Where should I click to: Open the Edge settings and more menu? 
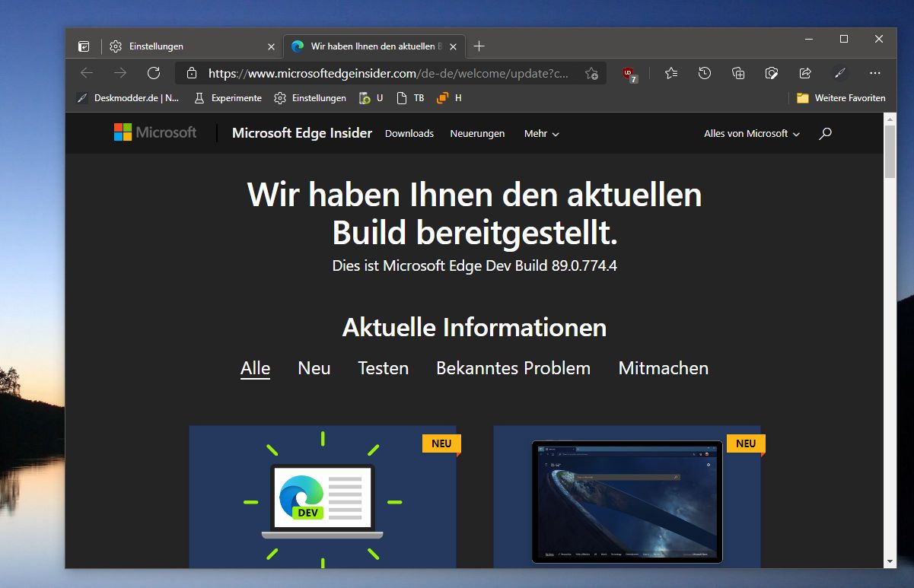874,73
